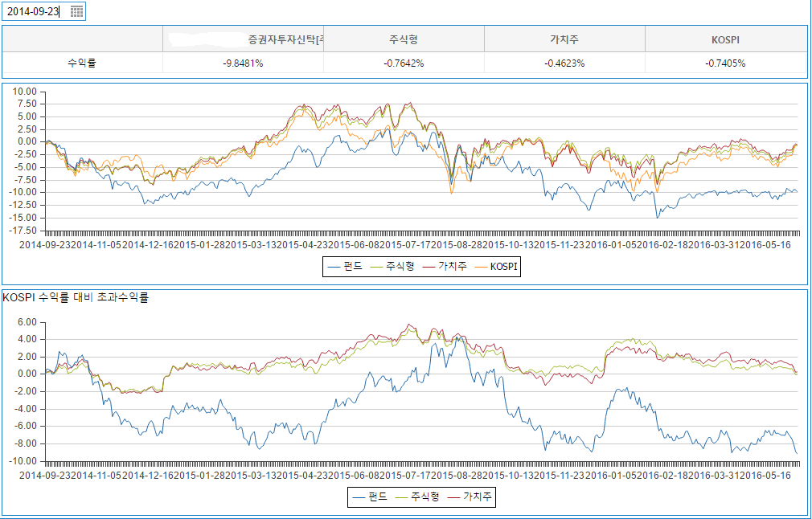Click the KOSPI column header in table
The height and width of the screenshot is (519, 812).
pyautogui.click(x=725, y=39)
